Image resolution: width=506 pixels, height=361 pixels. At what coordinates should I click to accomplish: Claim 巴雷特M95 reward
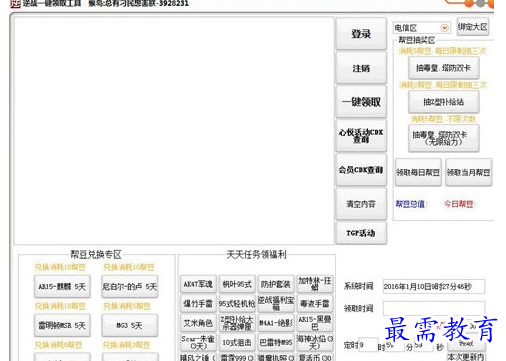click(276, 342)
